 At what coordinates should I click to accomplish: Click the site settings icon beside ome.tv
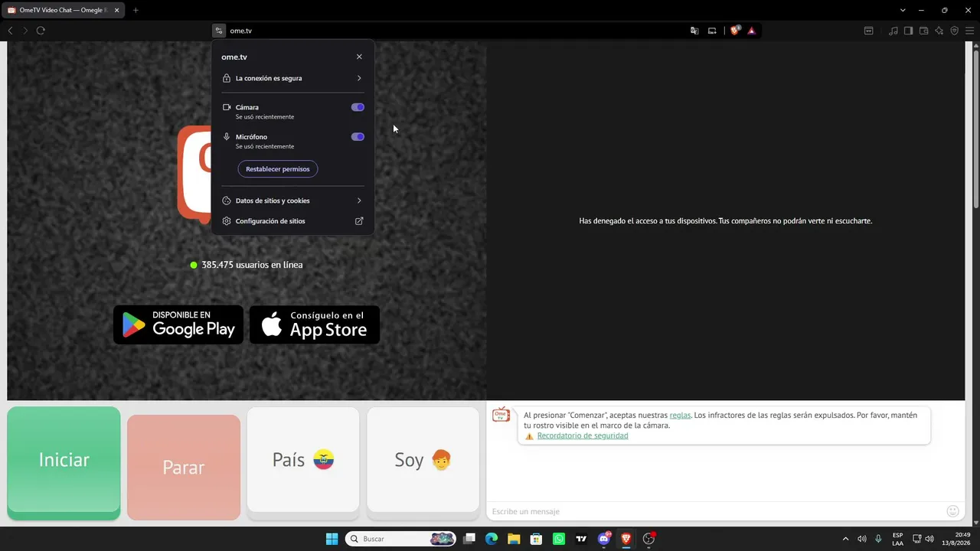[219, 31]
